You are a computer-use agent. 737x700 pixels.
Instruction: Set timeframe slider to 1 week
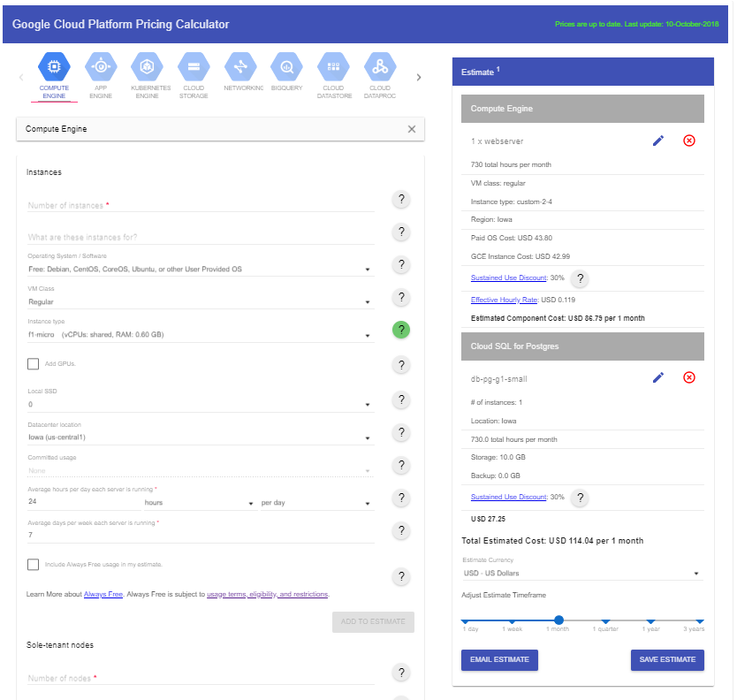(x=513, y=621)
